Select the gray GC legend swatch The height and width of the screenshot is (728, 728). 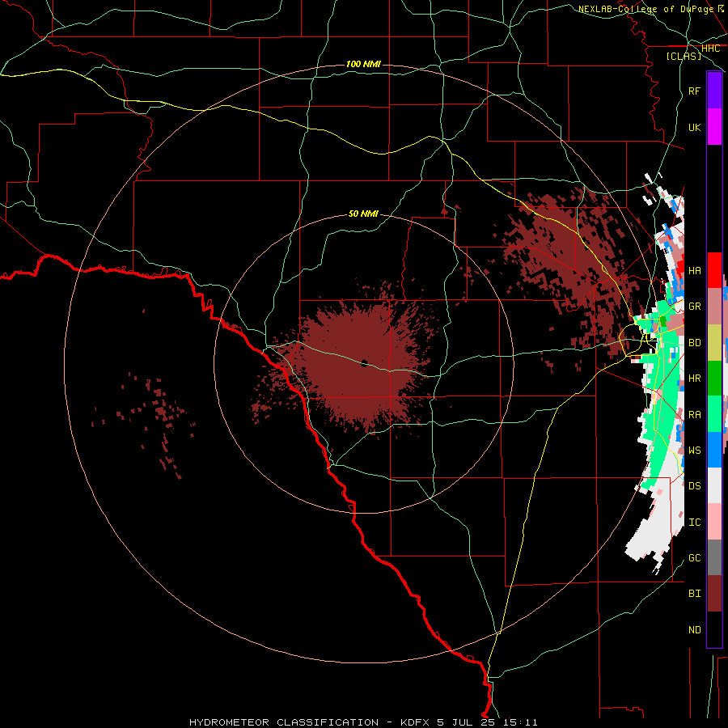pos(714,557)
